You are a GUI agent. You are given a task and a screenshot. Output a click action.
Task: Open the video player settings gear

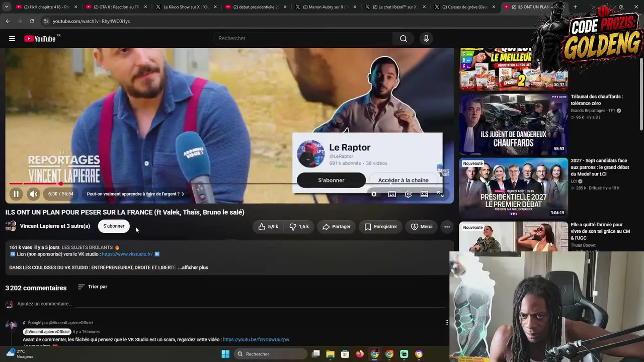pos(408,194)
